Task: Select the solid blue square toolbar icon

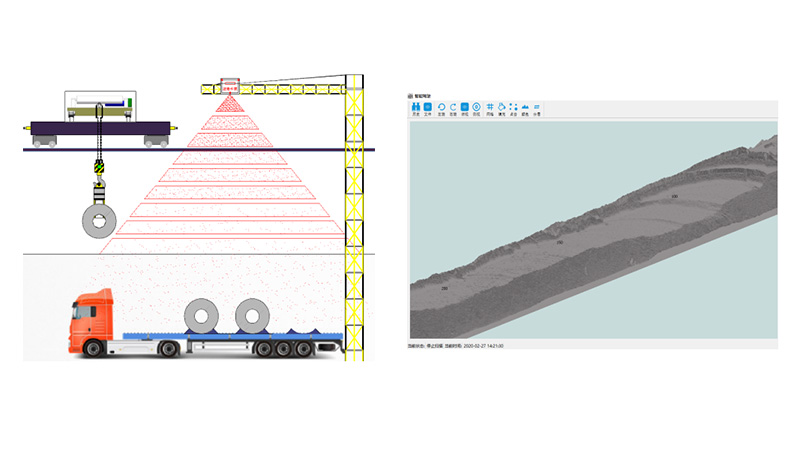Action: tap(465, 108)
